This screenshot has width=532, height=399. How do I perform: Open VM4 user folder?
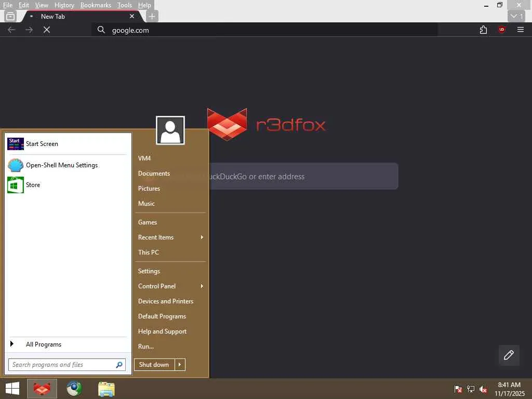pyautogui.click(x=170, y=158)
